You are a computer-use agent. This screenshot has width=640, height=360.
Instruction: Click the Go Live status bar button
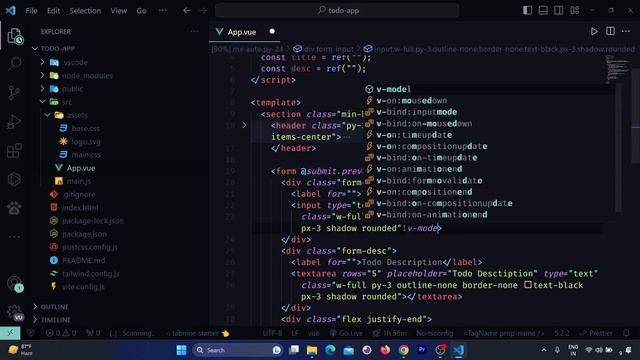click(346, 333)
